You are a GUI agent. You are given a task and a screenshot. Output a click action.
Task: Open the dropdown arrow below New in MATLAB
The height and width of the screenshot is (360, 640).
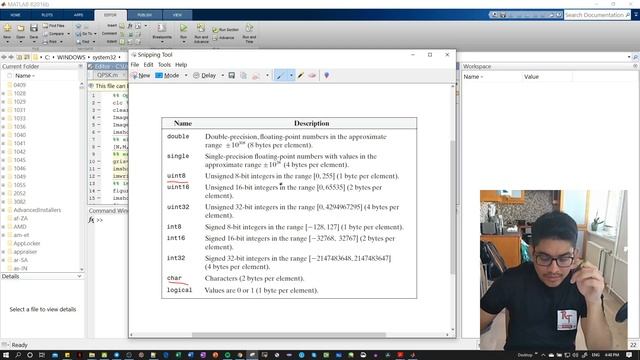pos(7,42)
